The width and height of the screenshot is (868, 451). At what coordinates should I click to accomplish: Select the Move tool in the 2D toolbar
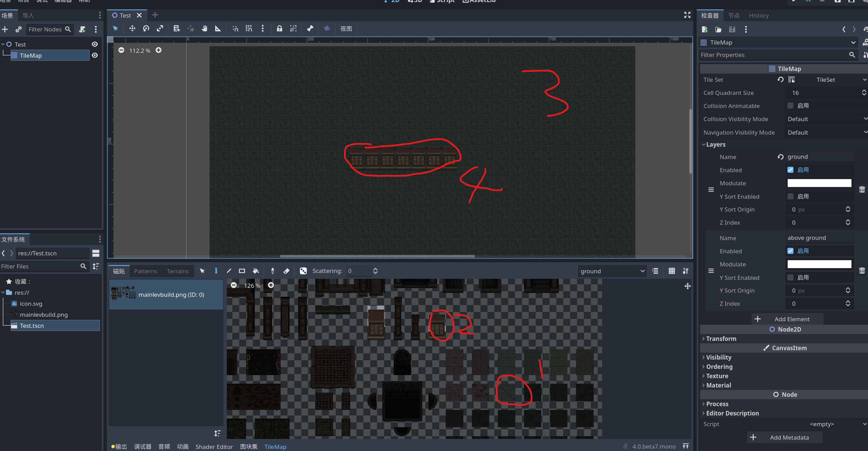tap(132, 29)
